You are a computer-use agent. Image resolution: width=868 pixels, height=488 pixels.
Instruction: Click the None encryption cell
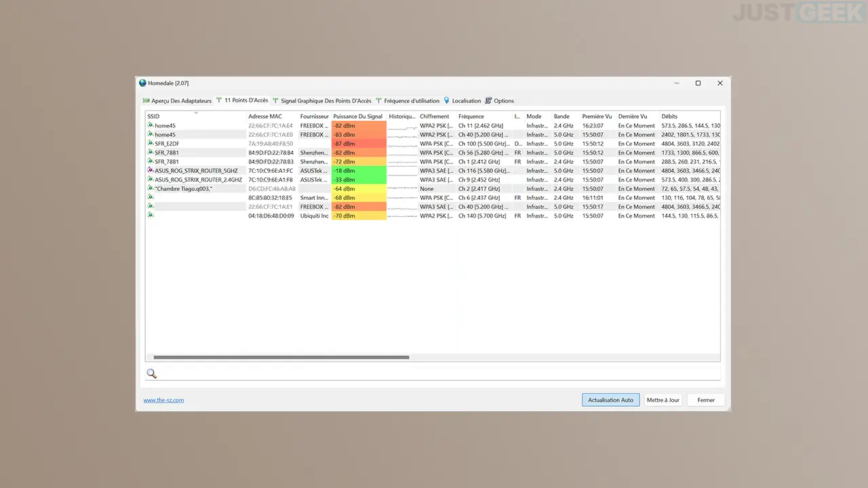pyautogui.click(x=427, y=188)
